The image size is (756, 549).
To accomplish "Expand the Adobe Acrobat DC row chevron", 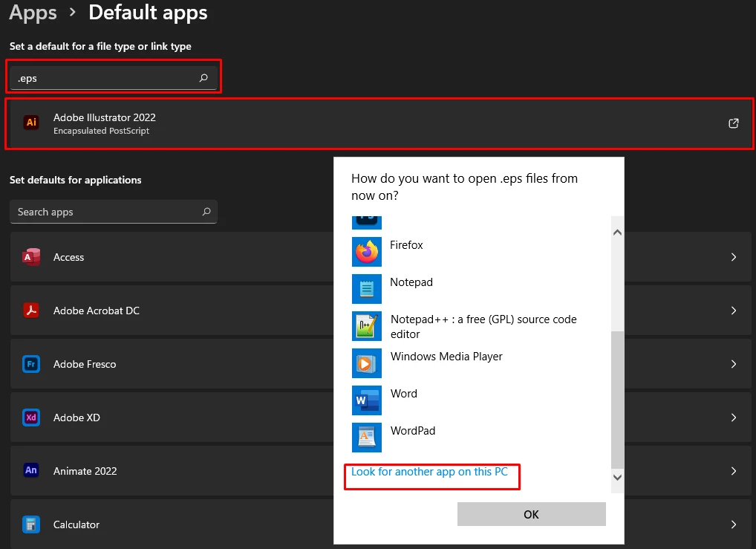I will click(733, 311).
